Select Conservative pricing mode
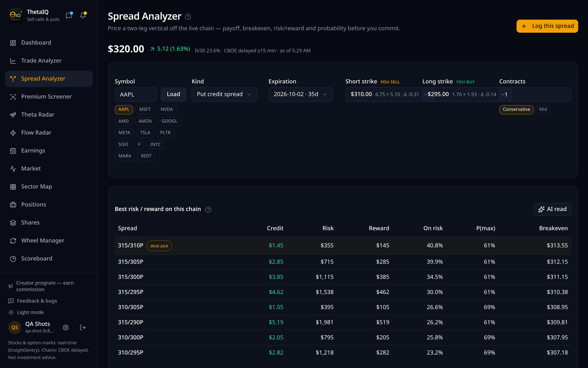The width and height of the screenshot is (588, 368). 516,110
